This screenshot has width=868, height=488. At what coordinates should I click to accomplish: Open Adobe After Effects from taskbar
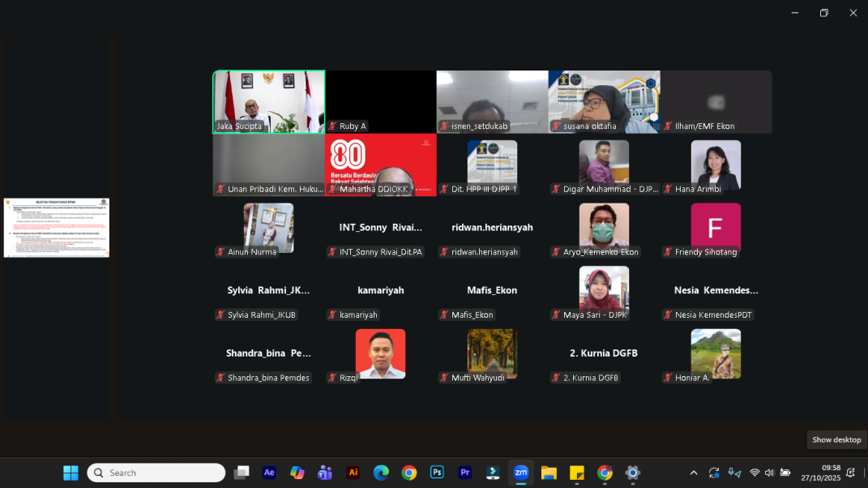click(x=269, y=473)
